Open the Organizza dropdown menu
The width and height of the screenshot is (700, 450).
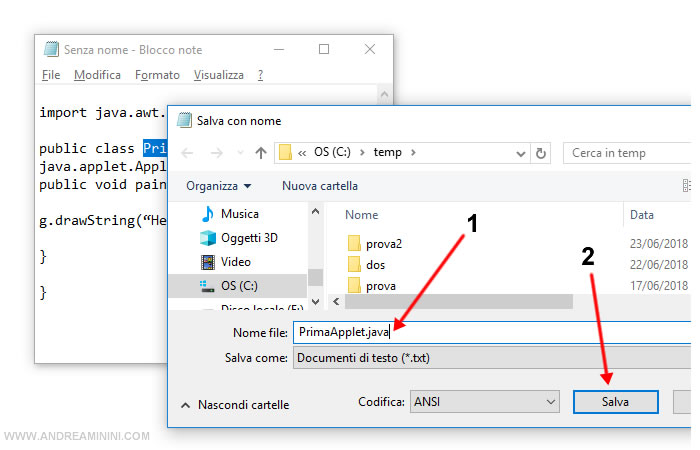[x=218, y=186]
